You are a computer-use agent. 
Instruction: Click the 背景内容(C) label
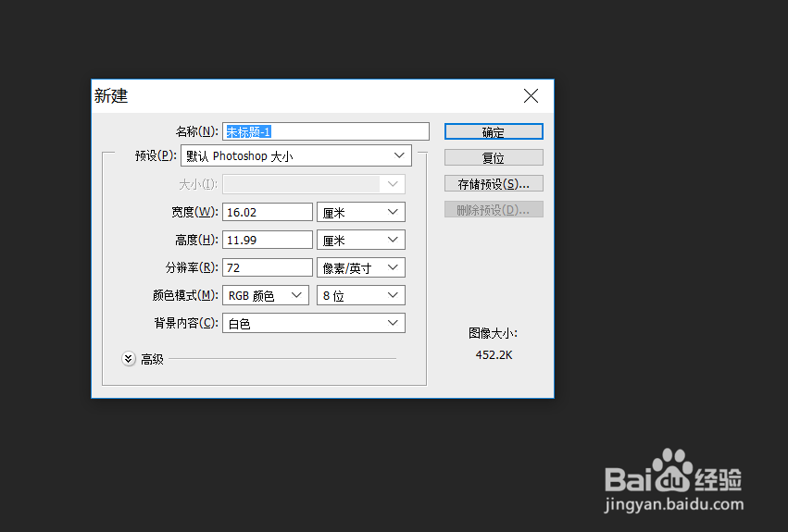tap(186, 323)
